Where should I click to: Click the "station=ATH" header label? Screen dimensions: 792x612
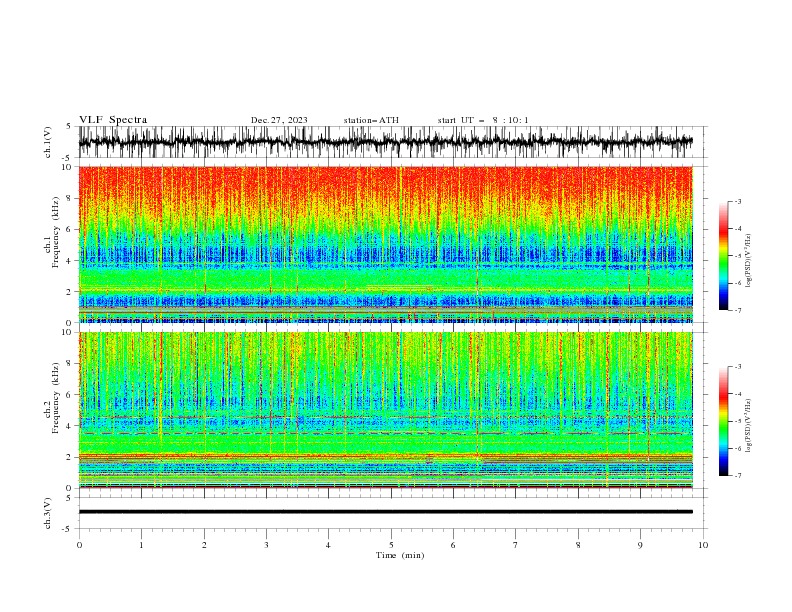(x=371, y=120)
